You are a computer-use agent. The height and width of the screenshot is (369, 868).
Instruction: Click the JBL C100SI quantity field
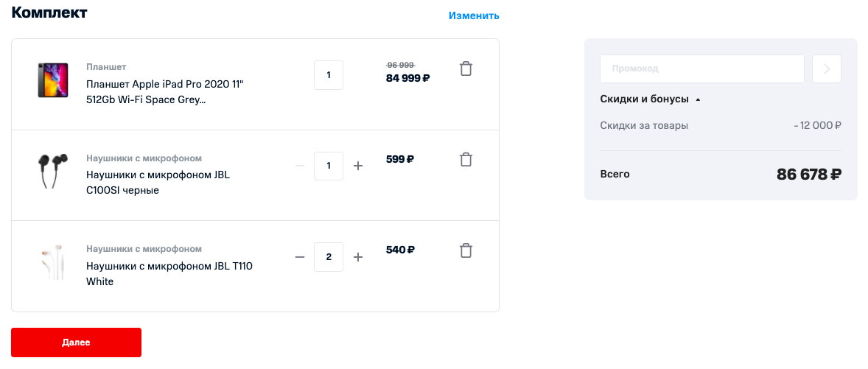point(329,166)
